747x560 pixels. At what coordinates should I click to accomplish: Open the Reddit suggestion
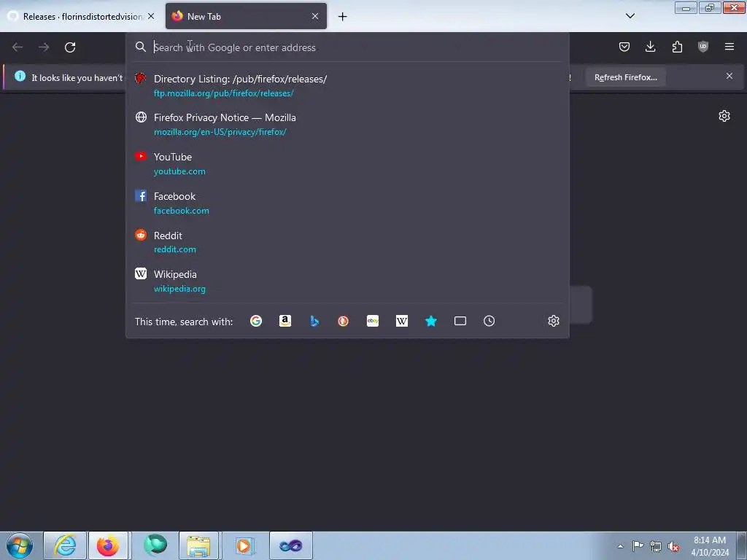(347, 242)
